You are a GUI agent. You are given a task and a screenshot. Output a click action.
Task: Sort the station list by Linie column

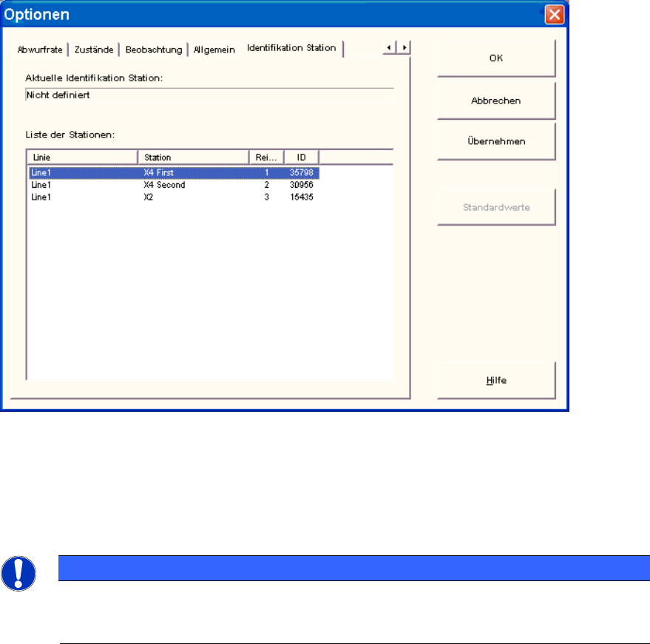82,157
